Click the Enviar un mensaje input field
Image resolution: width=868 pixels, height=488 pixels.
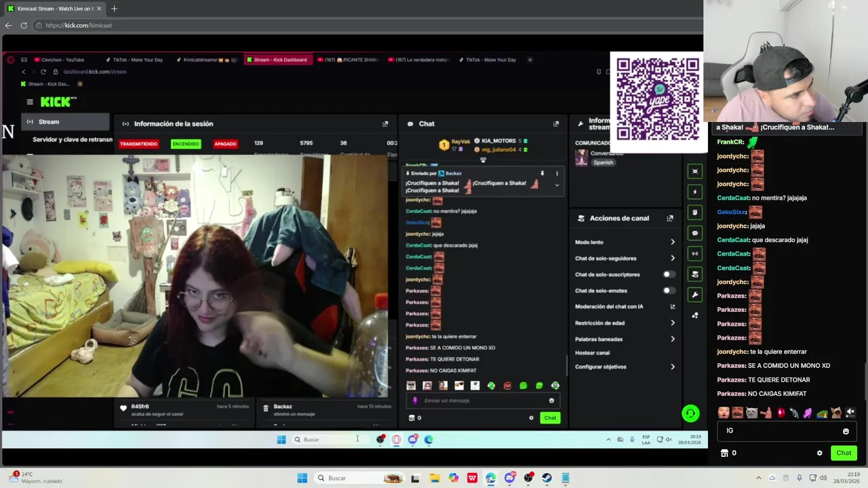coord(481,401)
